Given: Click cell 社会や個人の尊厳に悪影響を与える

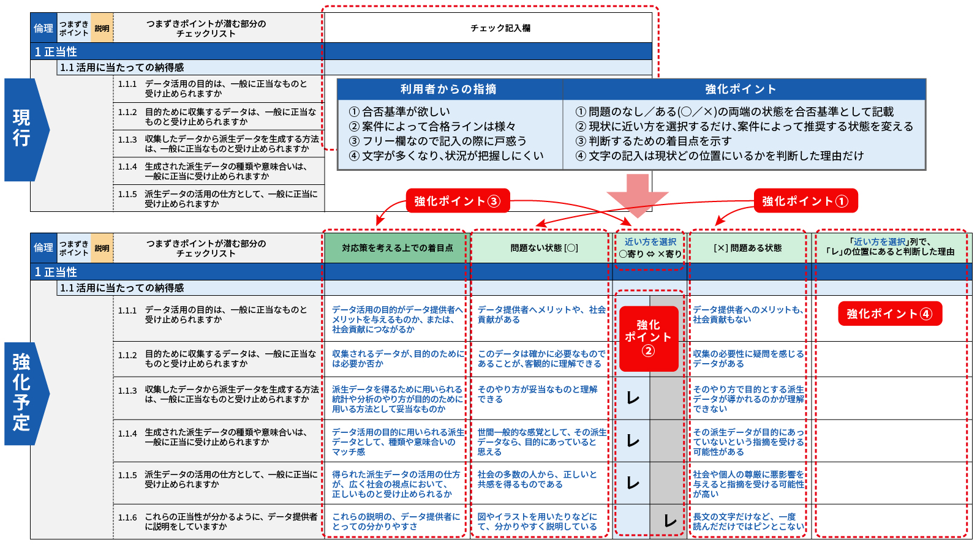Looking at the screenshot, I should (x=748, y=484).
